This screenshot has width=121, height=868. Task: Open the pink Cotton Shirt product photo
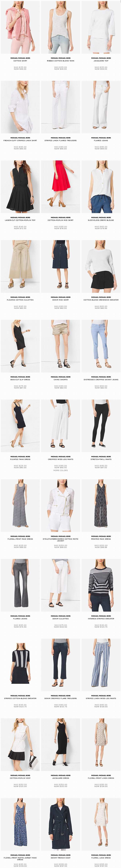pyautogui.click(x=20, y=27)
